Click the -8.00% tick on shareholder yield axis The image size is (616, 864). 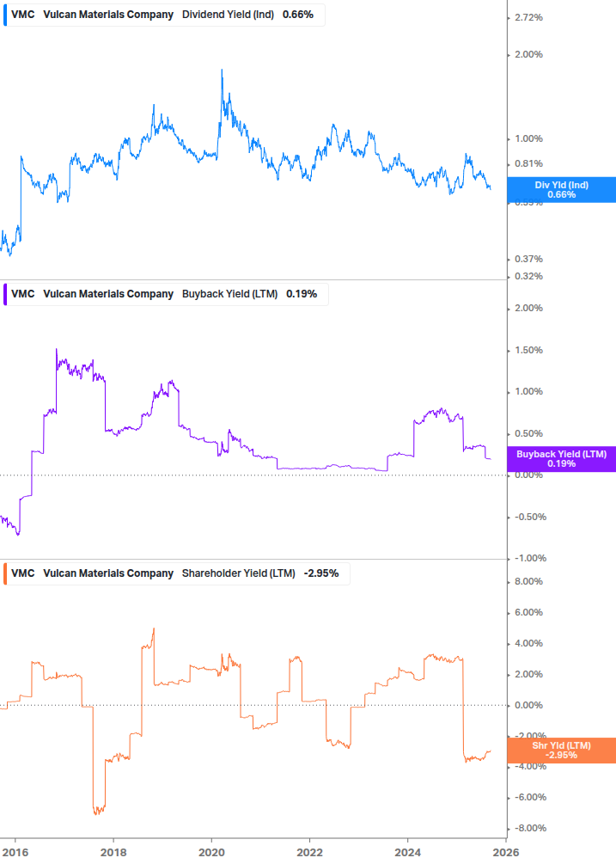pyautogui.click(x=531, y=828)
